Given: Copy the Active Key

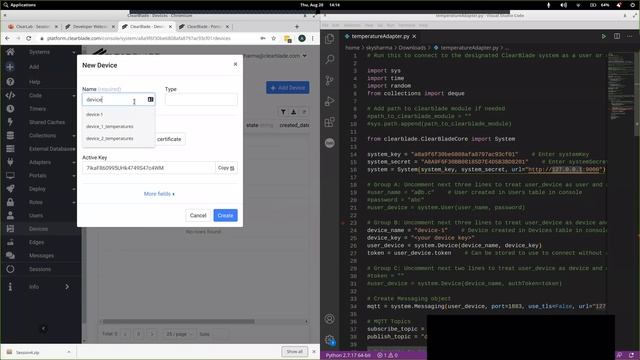Looking at the screenshot, I should pos(226,168).
